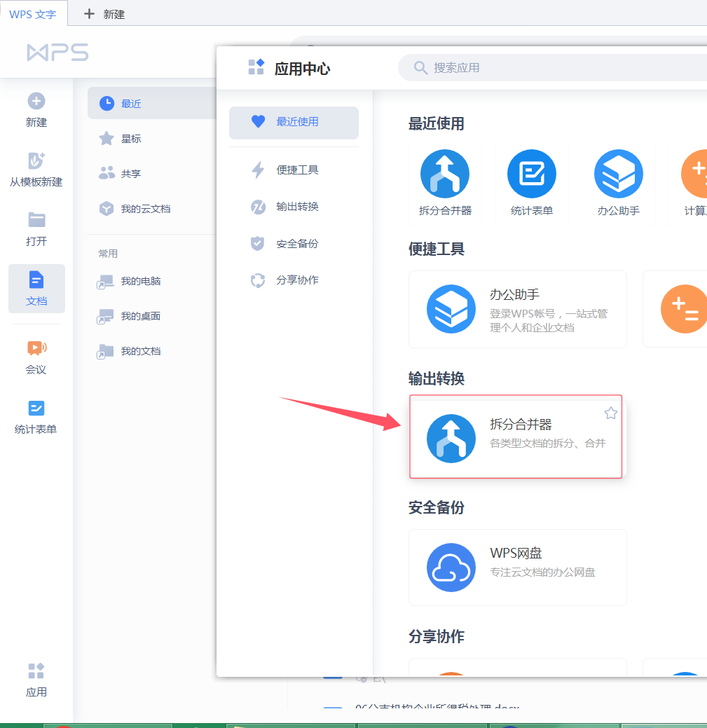Switch to the WPS 文字 tab

[33, 14]
